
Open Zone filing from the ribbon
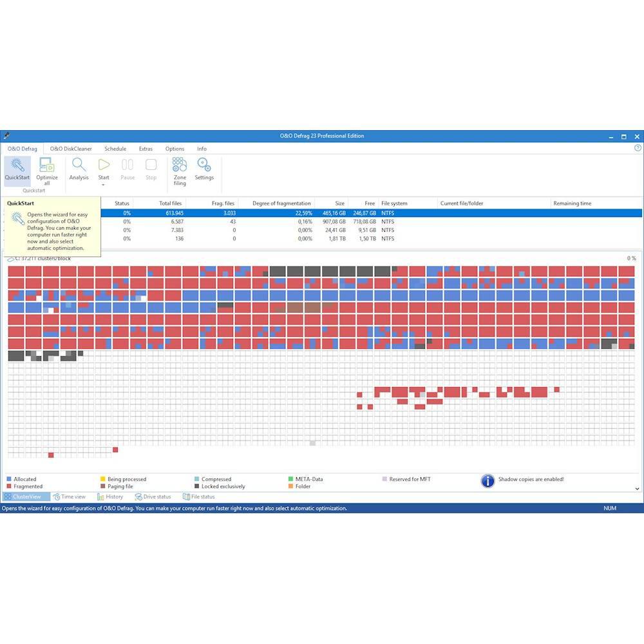[180, 165]
